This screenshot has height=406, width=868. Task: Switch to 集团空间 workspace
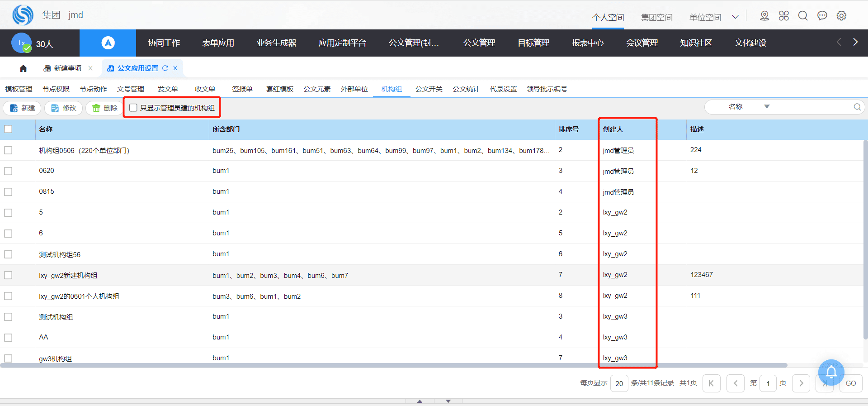pos(656,17)
